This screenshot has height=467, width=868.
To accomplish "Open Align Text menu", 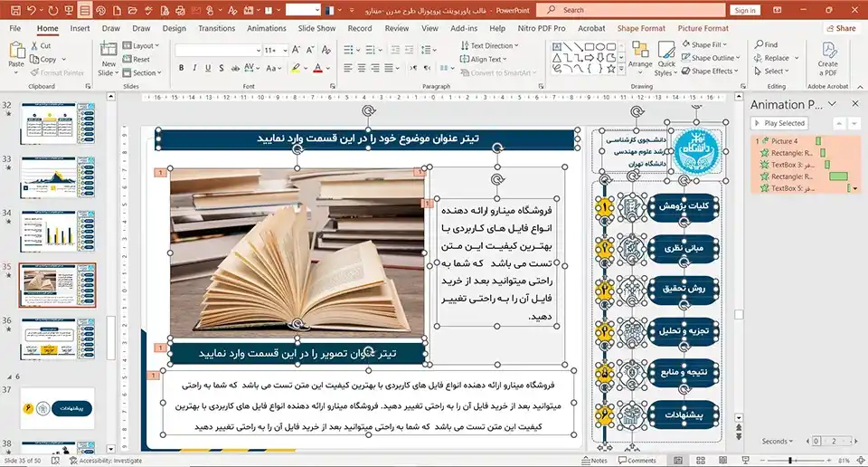I will click(x=484, y=59).
